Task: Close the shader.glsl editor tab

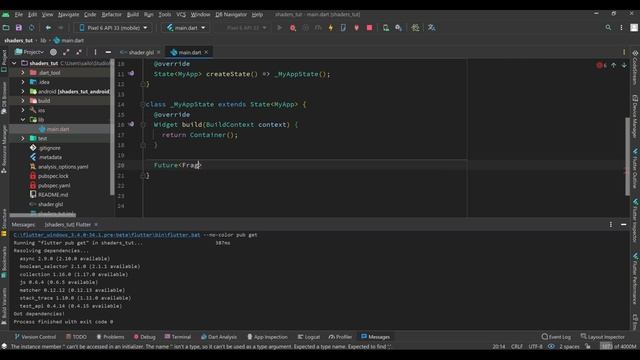Action: coord(159,52)
